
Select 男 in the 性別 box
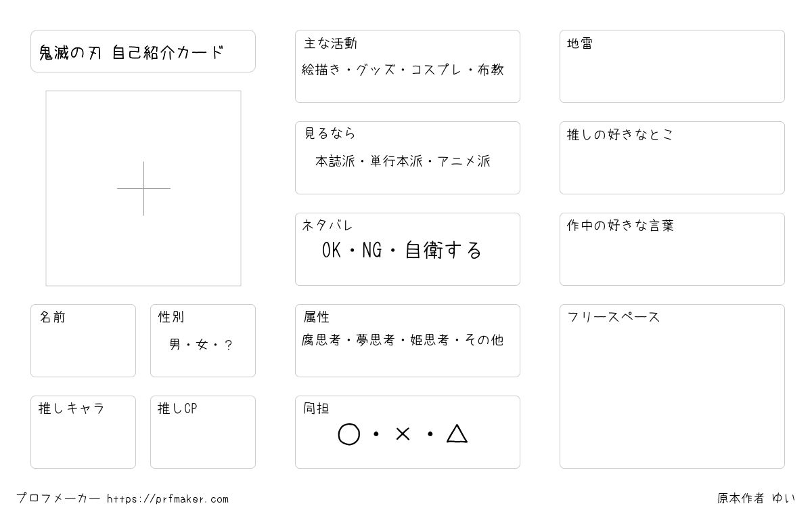pos(175,345)
